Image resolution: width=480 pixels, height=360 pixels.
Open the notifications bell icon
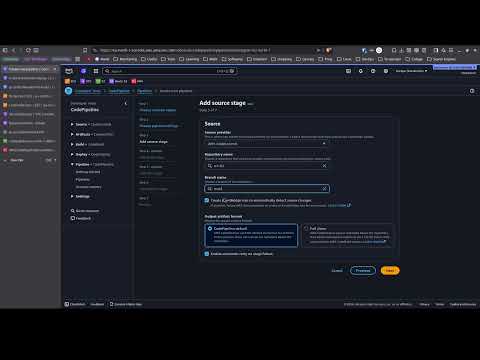pyautogui.click(x=361, y=71)
